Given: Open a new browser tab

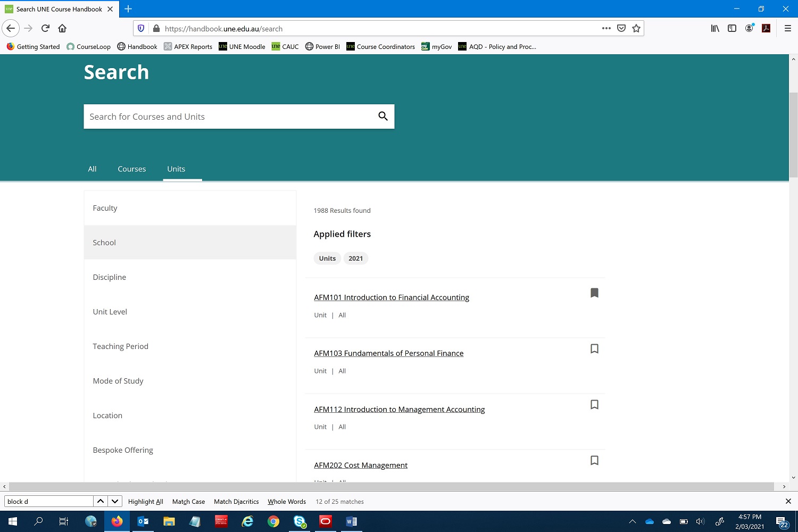Looking at the screenshot, I should click(128, 9).
